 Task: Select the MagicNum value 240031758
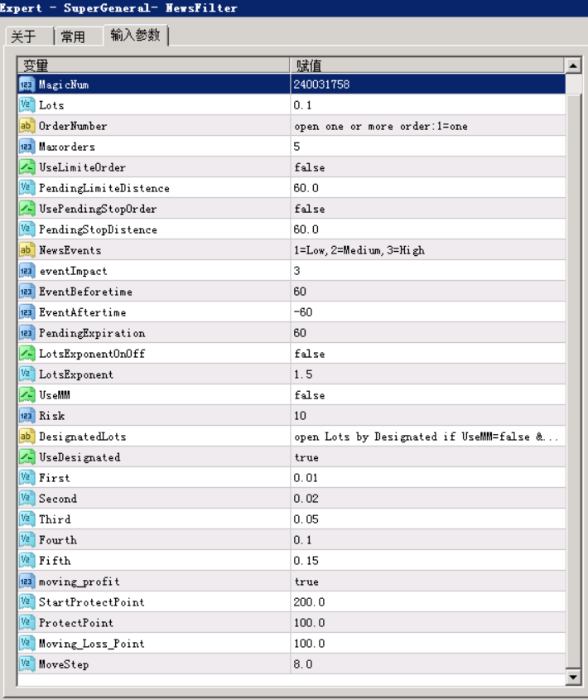click(x=321, y=84)
